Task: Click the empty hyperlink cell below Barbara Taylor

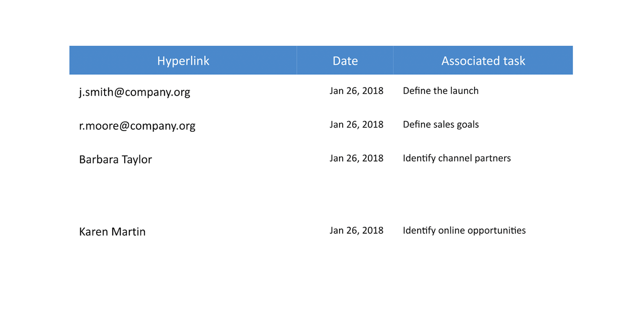Action: pyautogui.click(x=183, y=195)
